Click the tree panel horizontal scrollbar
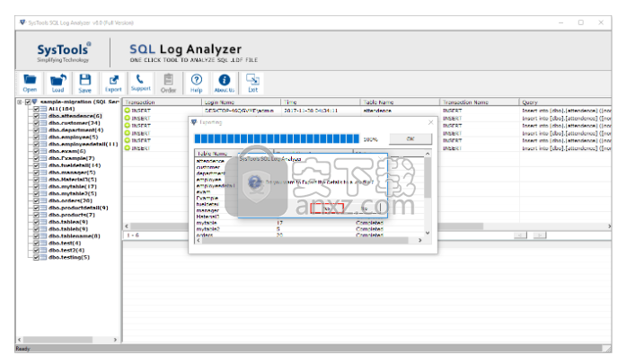Image resolution: width=644 pixels, height=364 pixels. [57, 340]
